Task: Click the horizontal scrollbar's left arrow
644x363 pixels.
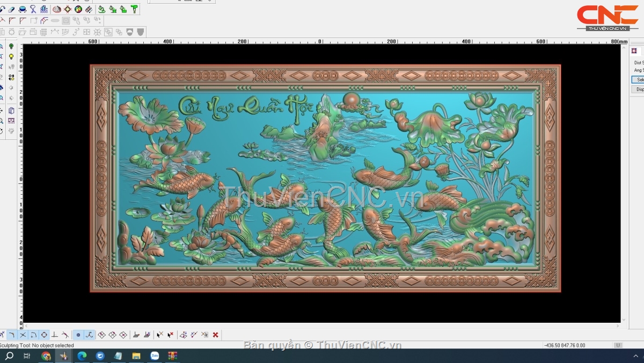Action: tap(26, 325)
